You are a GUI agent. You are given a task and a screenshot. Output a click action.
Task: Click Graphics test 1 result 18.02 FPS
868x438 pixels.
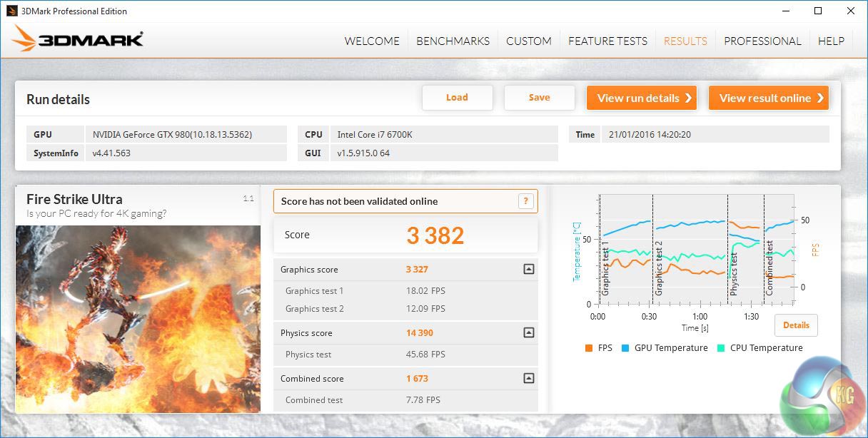pos(425,291)
